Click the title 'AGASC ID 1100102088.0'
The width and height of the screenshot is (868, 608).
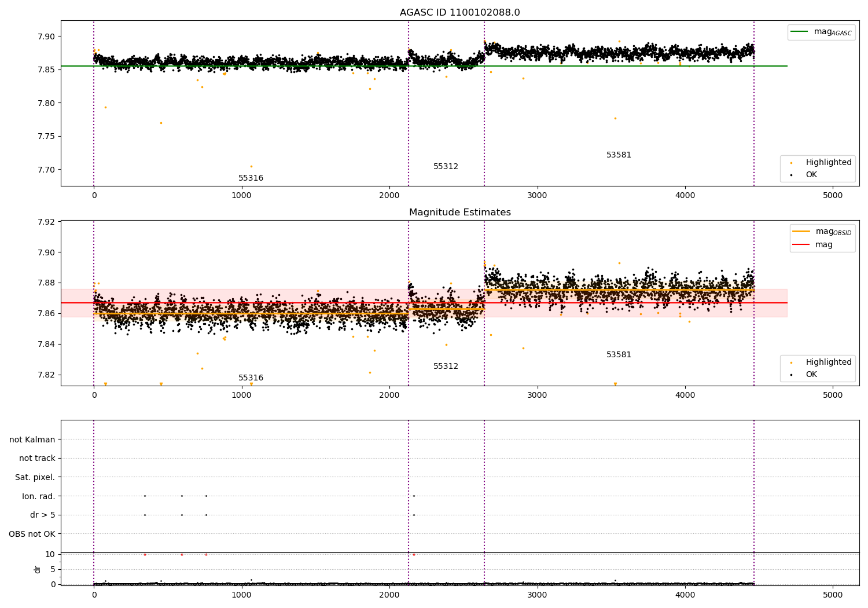tap(459, 13)
